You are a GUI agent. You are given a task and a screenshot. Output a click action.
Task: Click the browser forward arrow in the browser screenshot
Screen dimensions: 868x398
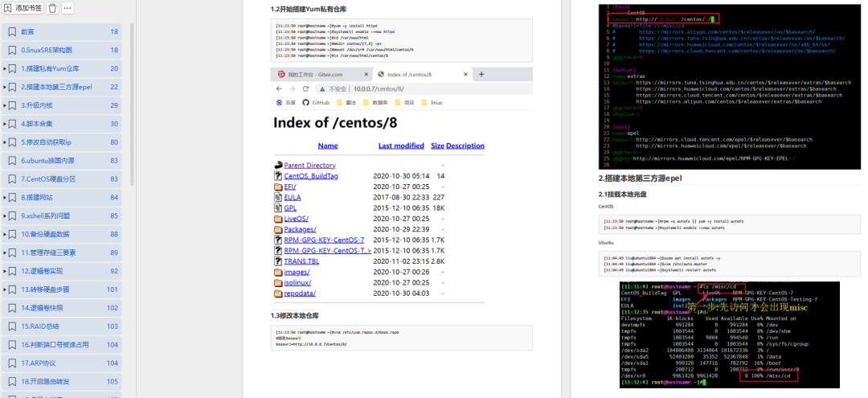pyautogui.click(x=293, y=88)
